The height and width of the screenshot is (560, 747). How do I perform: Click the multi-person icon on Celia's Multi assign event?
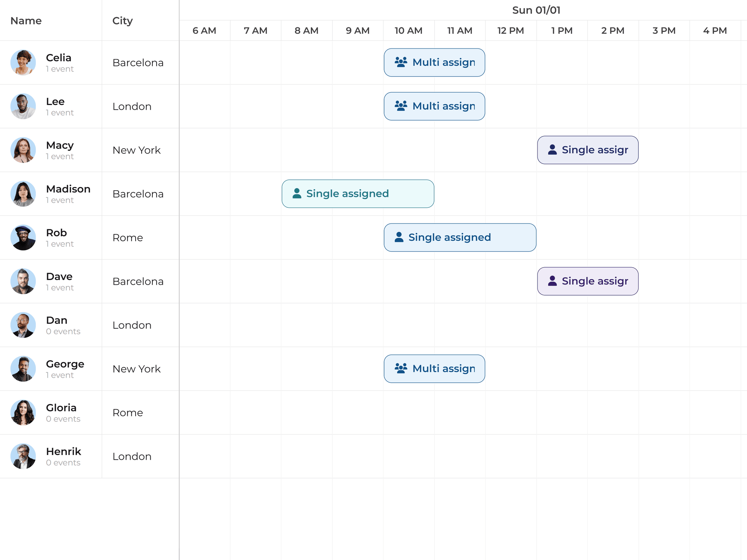[400, 62]
